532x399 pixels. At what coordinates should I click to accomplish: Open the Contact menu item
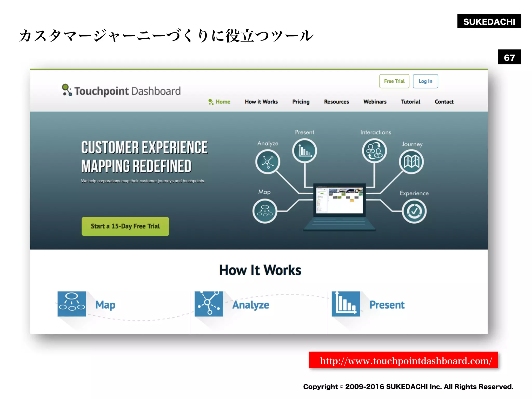pos(444,102)
